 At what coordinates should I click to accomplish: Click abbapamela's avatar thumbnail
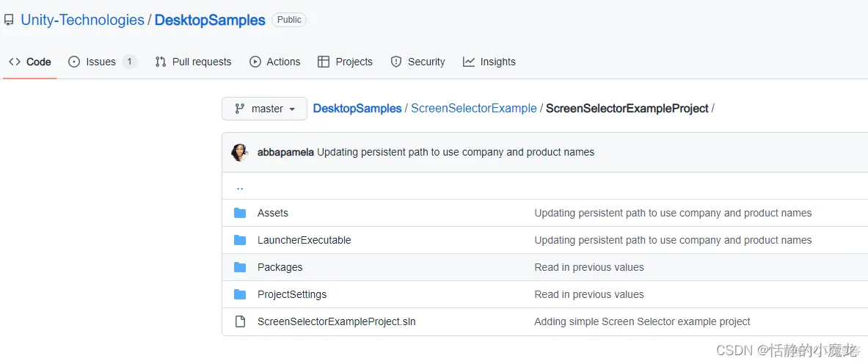[240, 153]
